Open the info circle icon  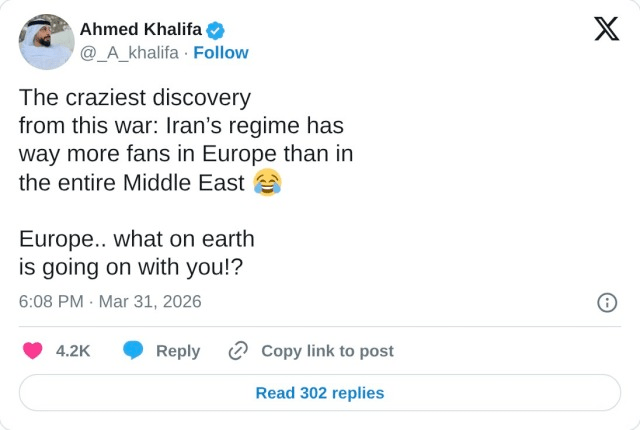[x=606, y=302]
